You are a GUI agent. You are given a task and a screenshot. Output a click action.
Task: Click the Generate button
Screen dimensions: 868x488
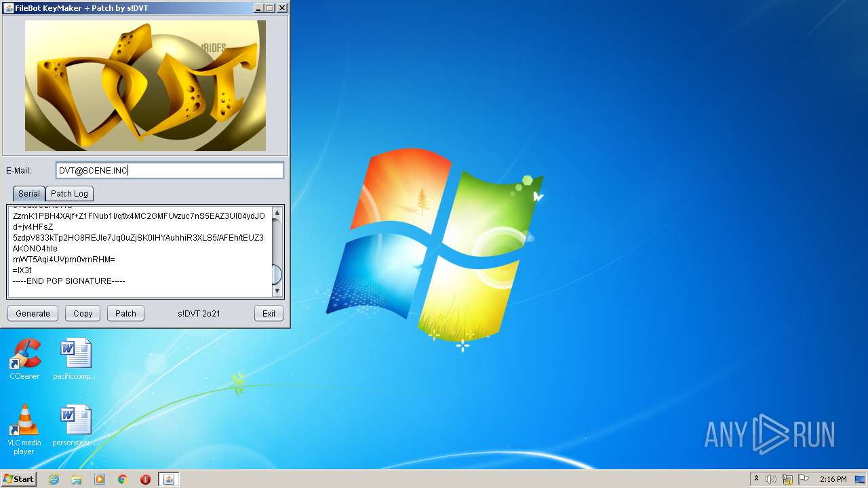(33, 313)
